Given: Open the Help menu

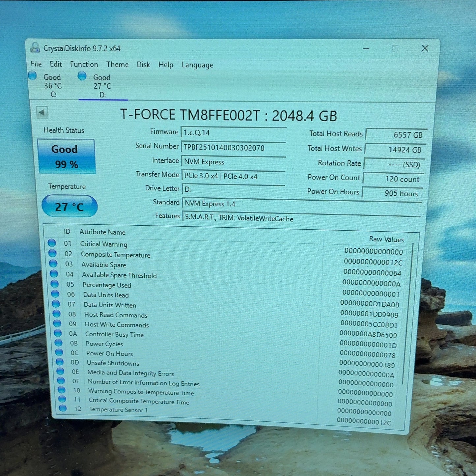Looking at the screenshot, I should [166, 65].
